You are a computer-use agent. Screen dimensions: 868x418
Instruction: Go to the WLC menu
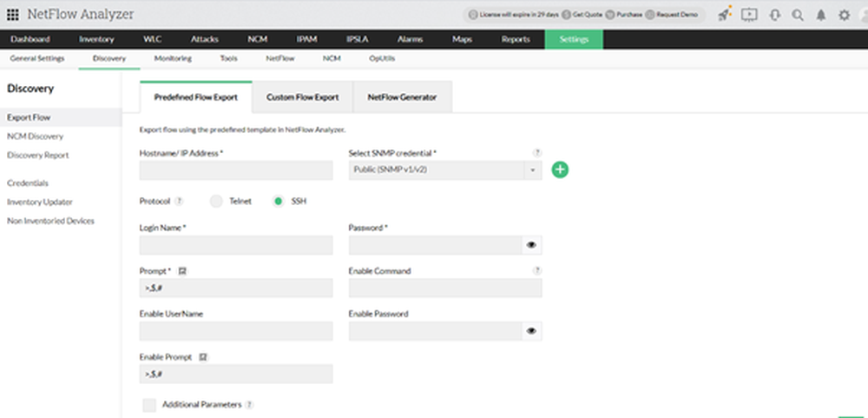pos(152,39)
